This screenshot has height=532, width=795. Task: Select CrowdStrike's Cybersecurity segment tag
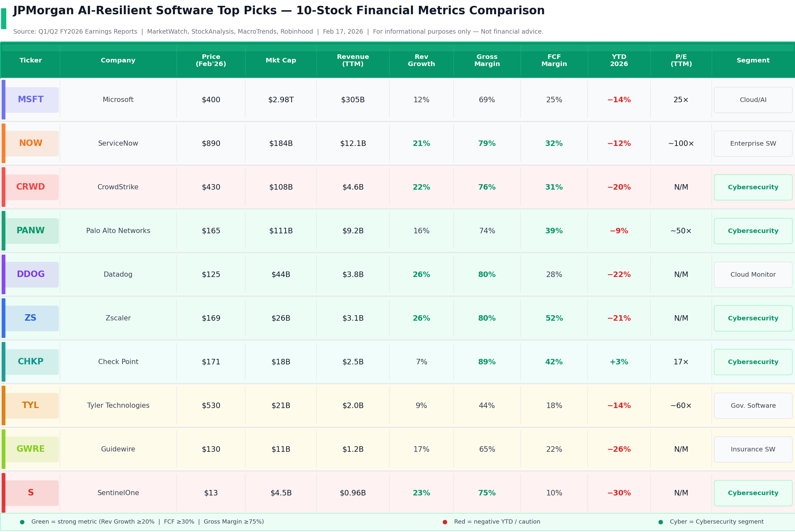click(753, 187)
